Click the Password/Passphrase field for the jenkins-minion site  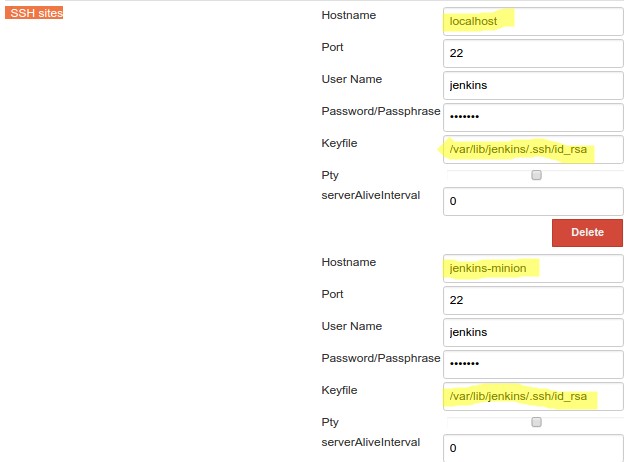pyautogui.click(x=532, y=364)
